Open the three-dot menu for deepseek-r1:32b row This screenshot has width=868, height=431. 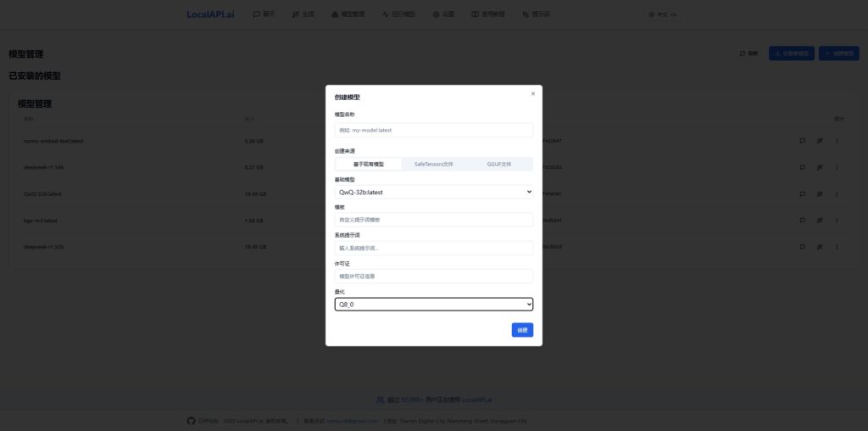837,246
